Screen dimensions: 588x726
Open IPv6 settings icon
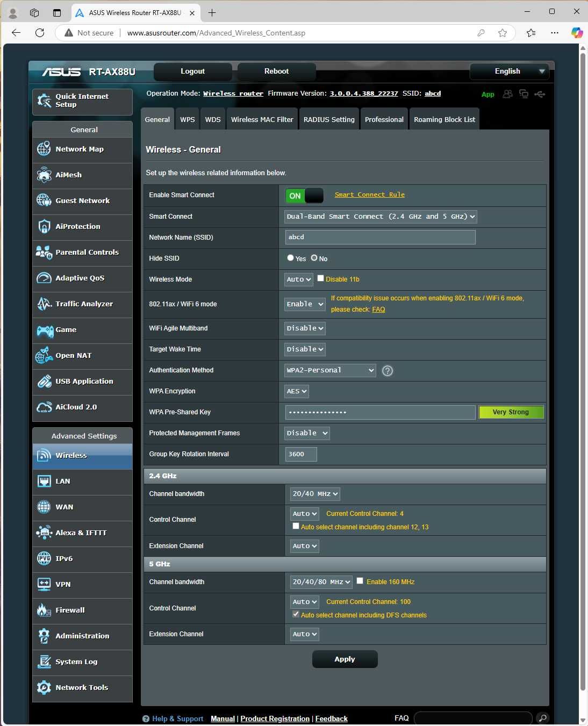[44, 558]
